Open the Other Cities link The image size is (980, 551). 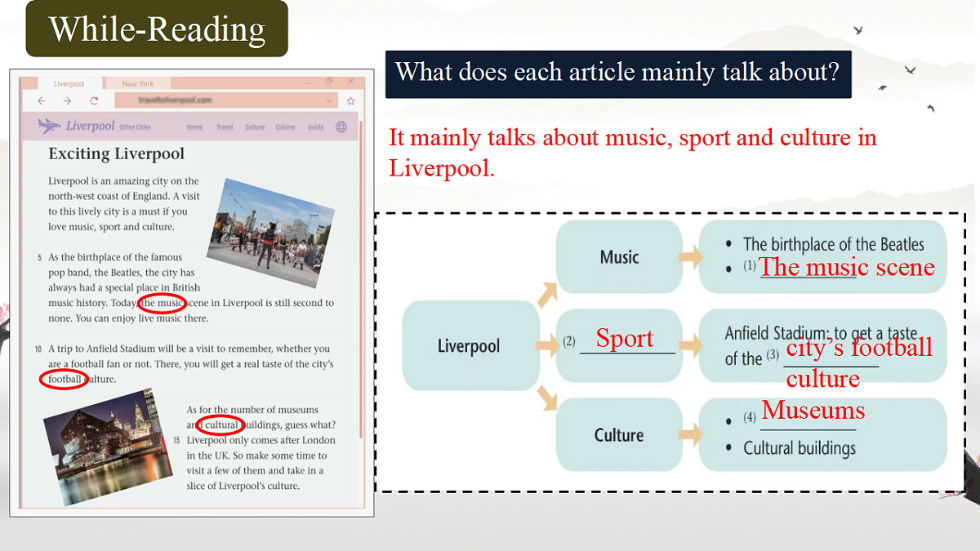point(135,127)
